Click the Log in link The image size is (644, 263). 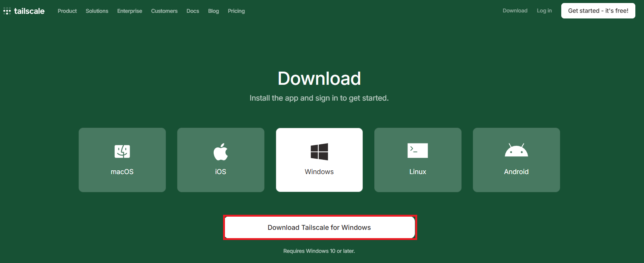[544, 11]
